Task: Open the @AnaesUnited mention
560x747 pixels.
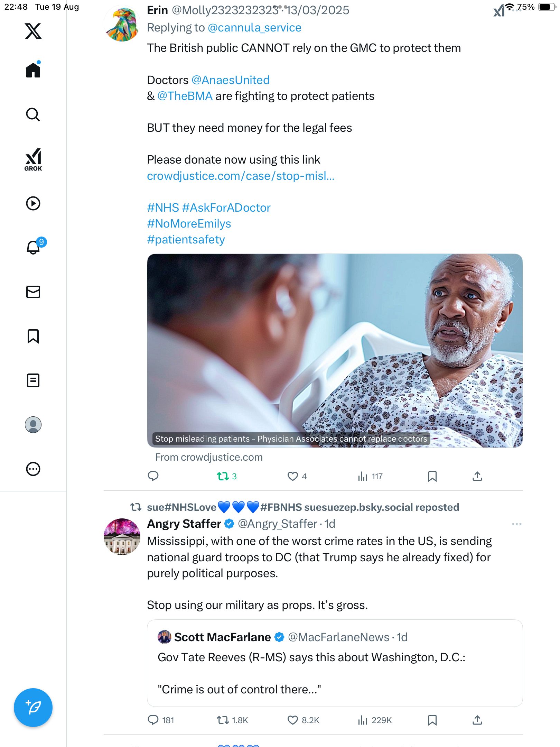Action: [x=231, y=80]
